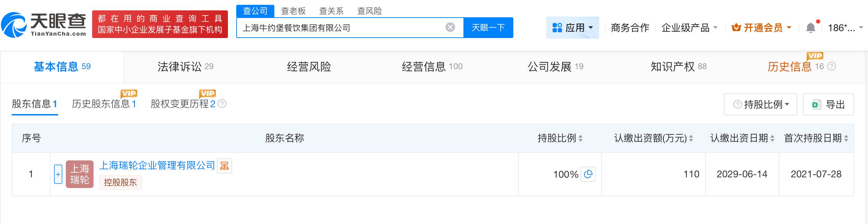Viewport: 868px width, 224px height.
Task: Open the pie chart beside 100% shareholding
Action: coord(589,175)
